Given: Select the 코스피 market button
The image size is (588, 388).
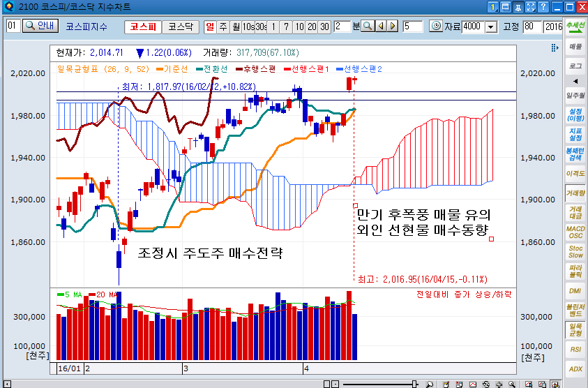Looking at the screenshot, I should [x=142, y=27].
